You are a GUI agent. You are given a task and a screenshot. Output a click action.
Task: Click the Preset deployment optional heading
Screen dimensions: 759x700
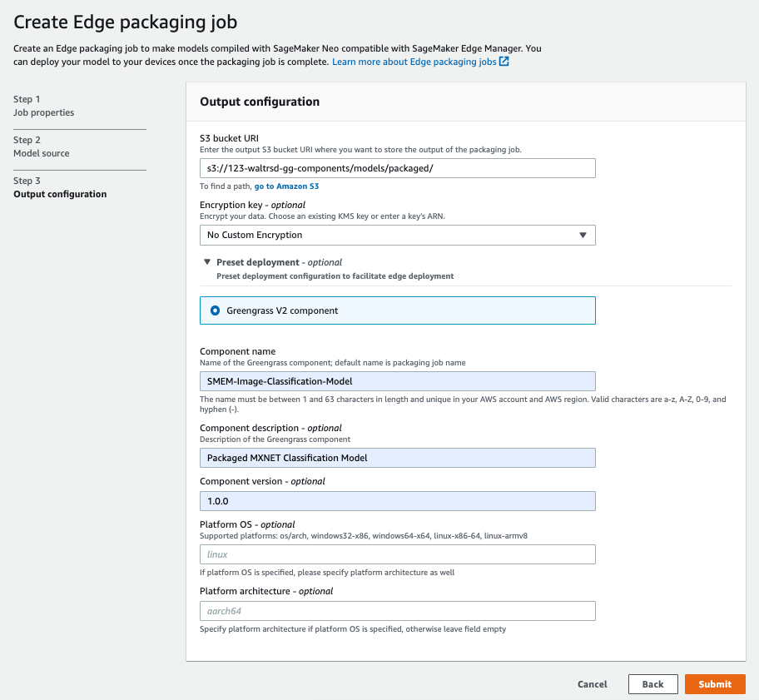279,262
